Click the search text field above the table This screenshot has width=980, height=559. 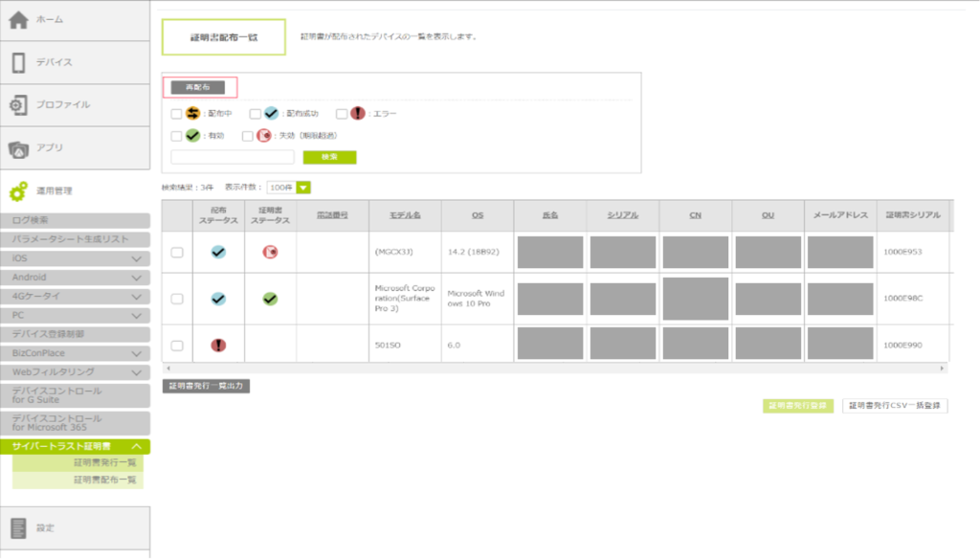coord(233,157)
